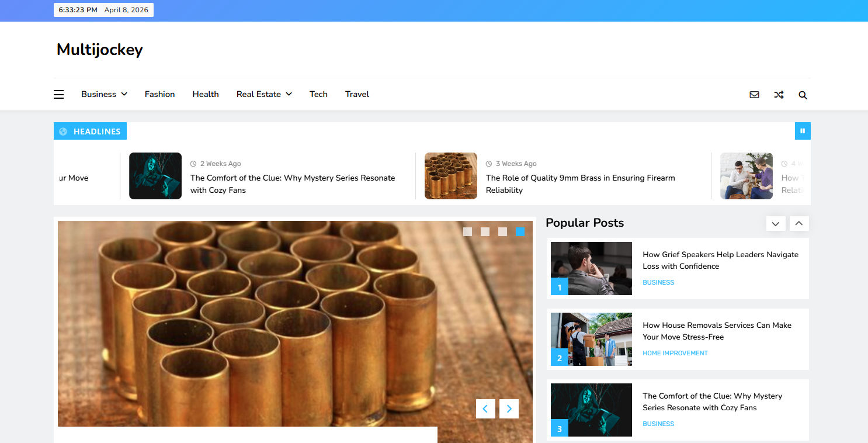Open the Tech menu item
Viewport: 868px width, 443px height.
pos(318,94)
